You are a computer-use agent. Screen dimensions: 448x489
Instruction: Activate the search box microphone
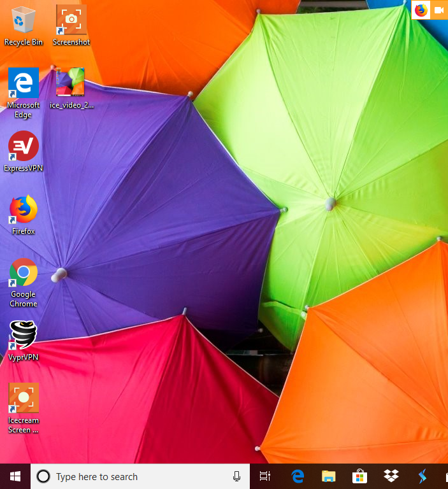[236, 476]
